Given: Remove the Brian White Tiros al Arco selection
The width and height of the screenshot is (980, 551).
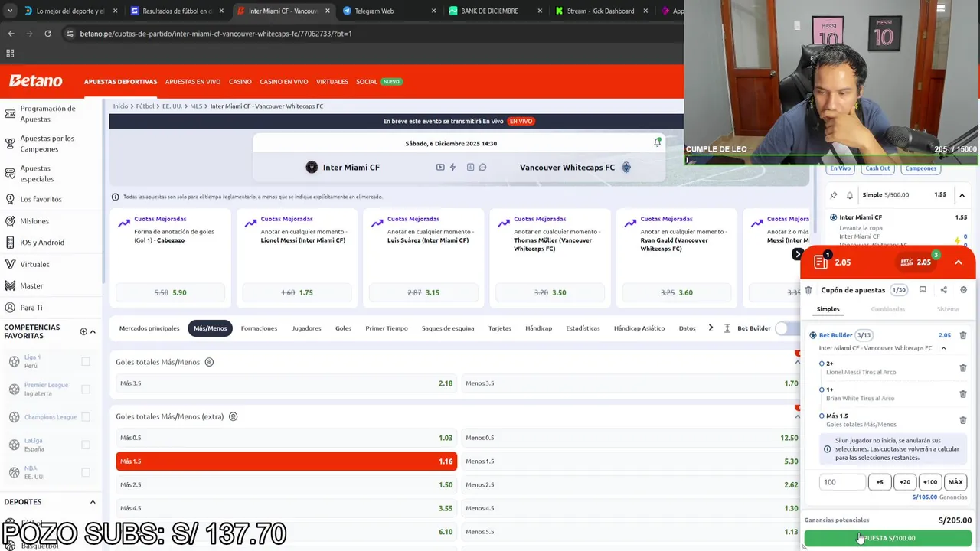Looking at the screenshot, I should [963, 394].
